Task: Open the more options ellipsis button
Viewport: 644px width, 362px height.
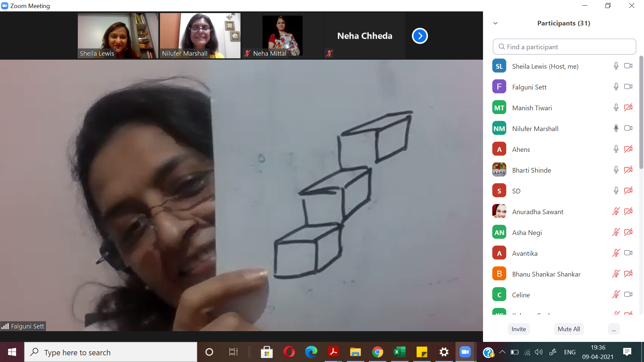Action: click(613, 329)
